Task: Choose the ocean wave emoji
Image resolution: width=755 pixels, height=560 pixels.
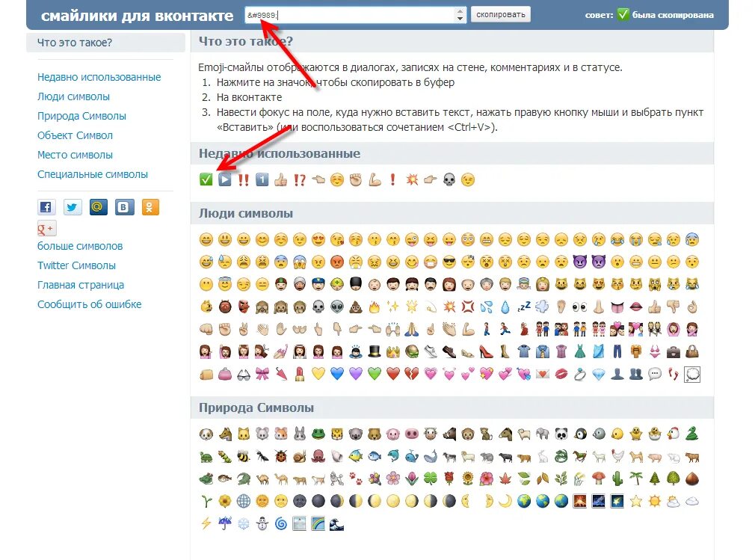Action: (337, 523)
